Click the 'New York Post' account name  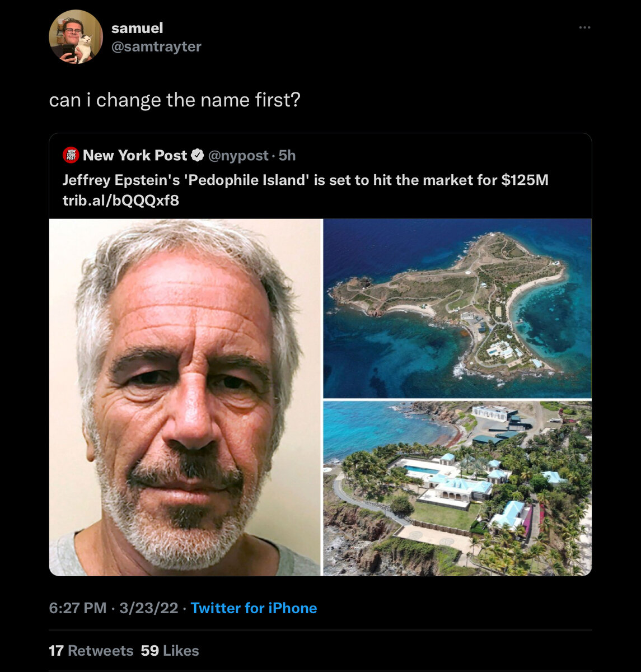135,155
